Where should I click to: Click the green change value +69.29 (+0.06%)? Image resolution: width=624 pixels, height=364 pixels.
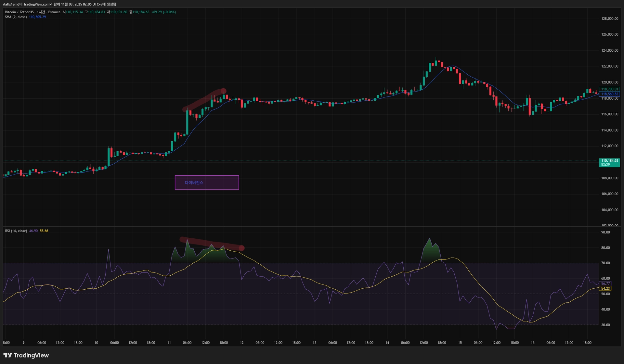pos(163,12)
